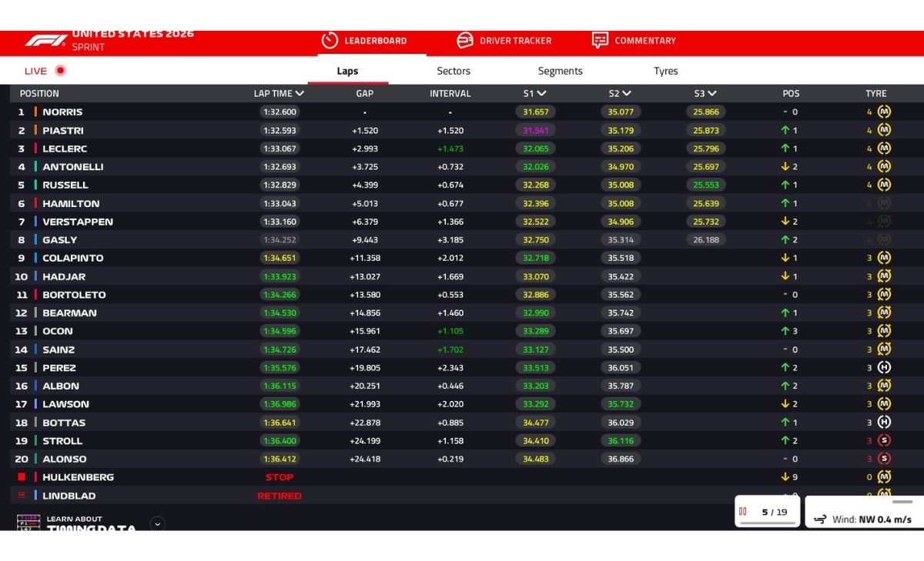The width and height of the screenshot is (924, 561).
Task: Click the United States 2026 Sprint title
Action: click(132, 40)
